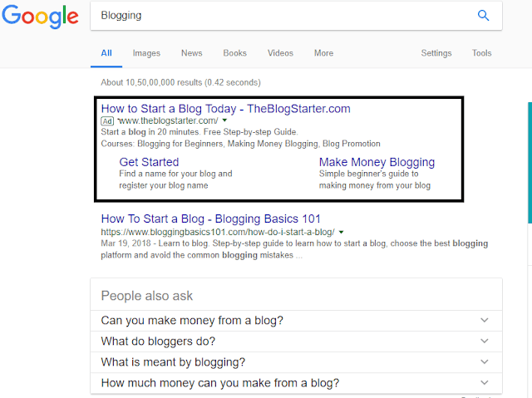Open search Tools
This screenshot has width=532, height=398.
482,53
